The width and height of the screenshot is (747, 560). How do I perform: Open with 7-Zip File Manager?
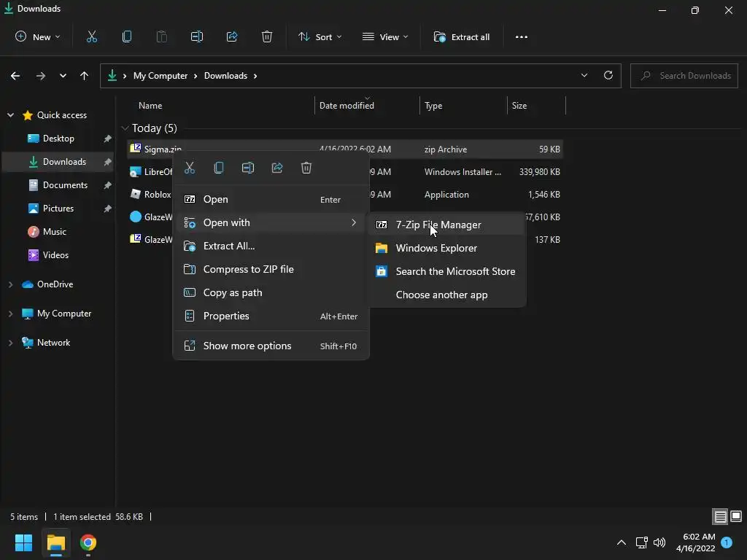[x=447, y=225]
